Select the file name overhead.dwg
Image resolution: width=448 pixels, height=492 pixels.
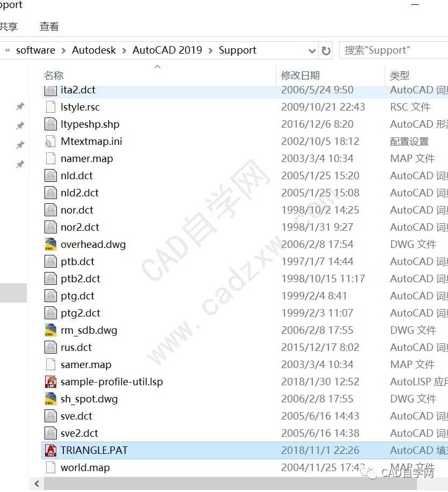(x=93, y=245)
